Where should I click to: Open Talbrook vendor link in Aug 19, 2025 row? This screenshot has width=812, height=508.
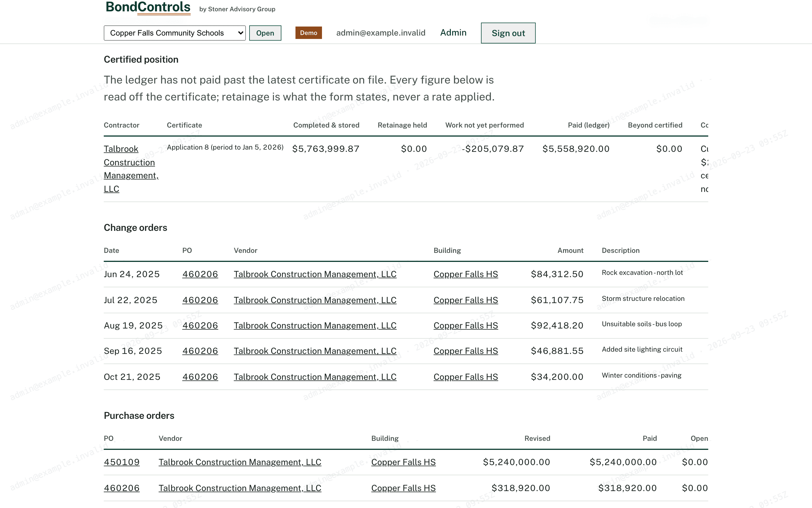coord(315,326)
